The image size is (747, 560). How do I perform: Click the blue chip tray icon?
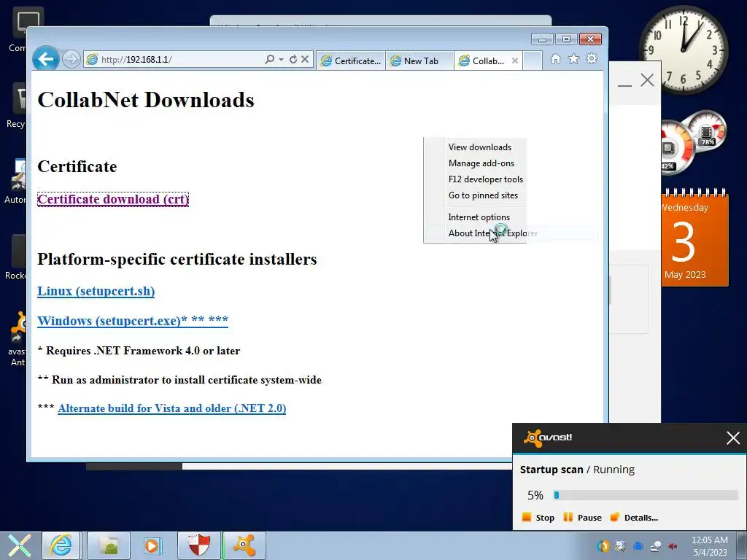click(638, 546)
